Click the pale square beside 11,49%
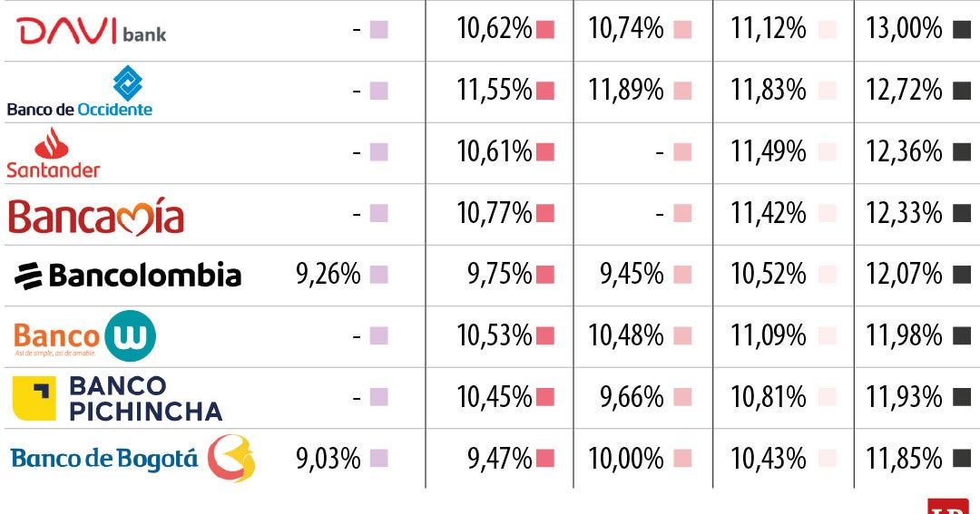This screenshot has width=980, height=514. [827, 152]
